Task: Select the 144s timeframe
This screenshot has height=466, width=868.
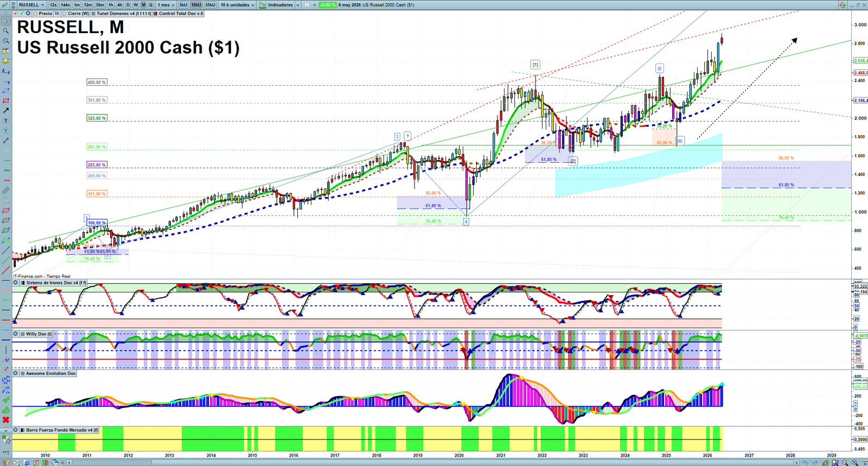Action: [x=65, y=5]
